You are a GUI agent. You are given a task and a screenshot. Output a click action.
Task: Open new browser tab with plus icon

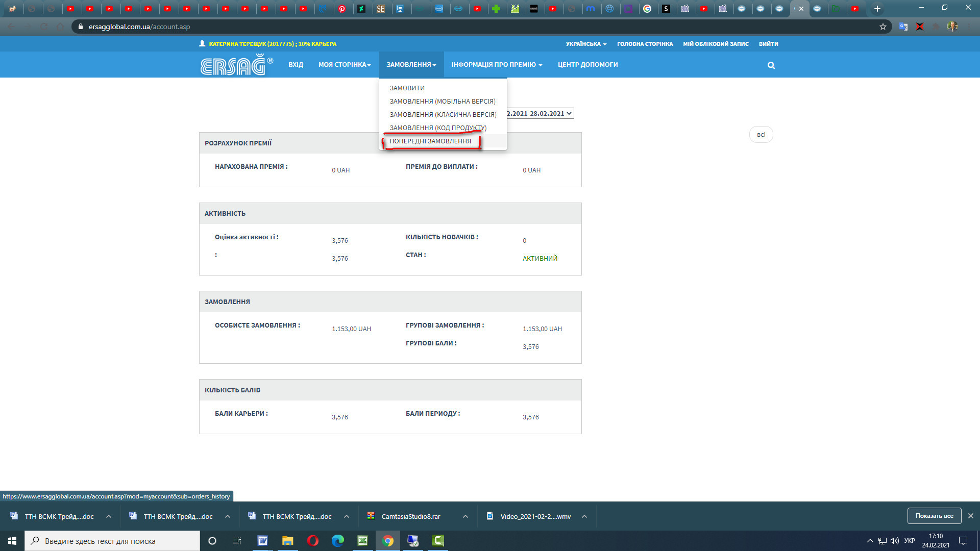click(877, 9)
